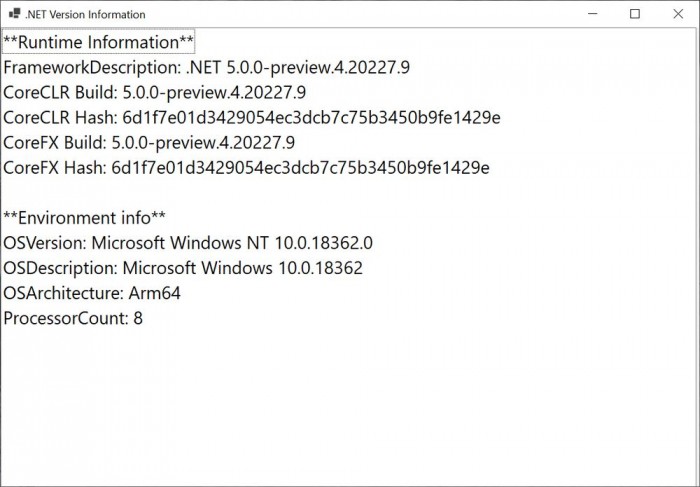Minimize the .NET Version Information window

(x=587, y=14)
